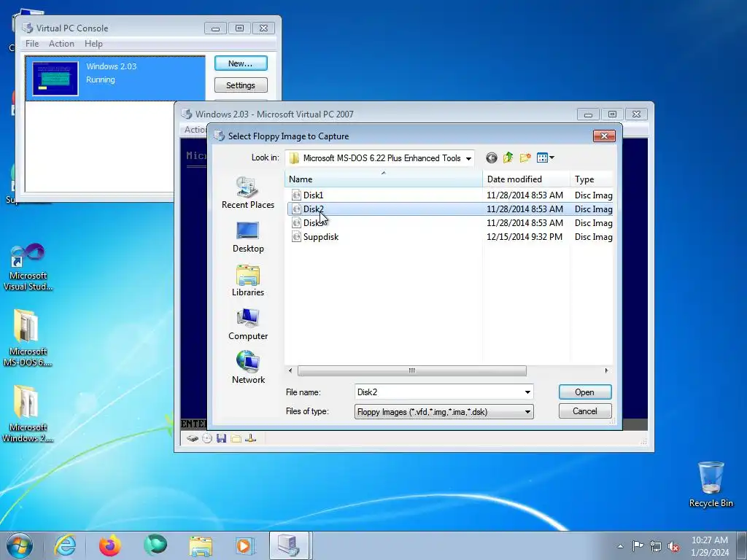
Task: Click left arrow of file list scrollbar
Action: point(290,370)
